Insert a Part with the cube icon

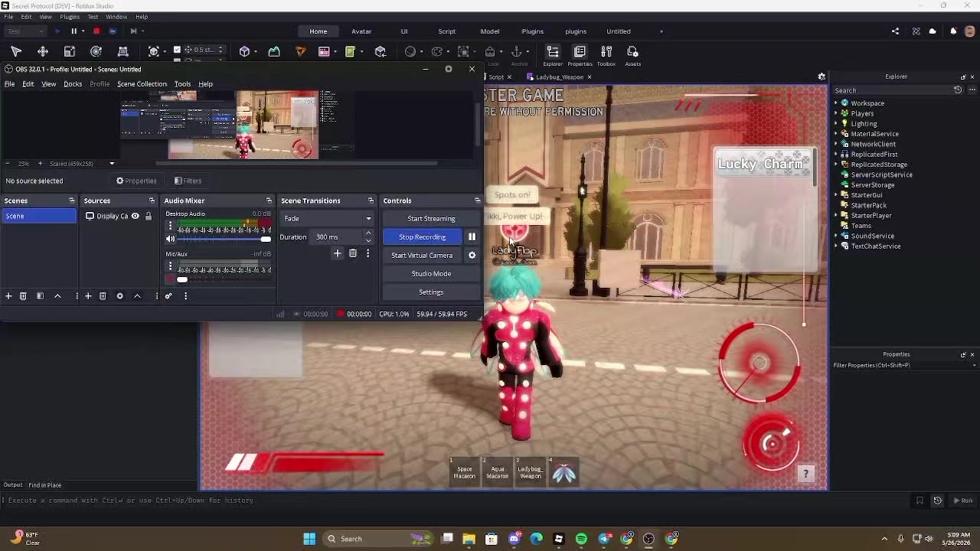coord(244,51)
